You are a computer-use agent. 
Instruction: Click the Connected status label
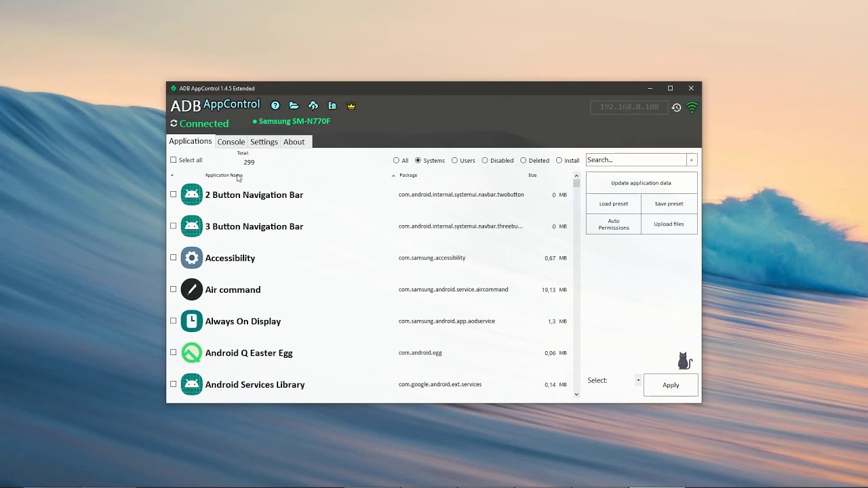click(204, 123)
